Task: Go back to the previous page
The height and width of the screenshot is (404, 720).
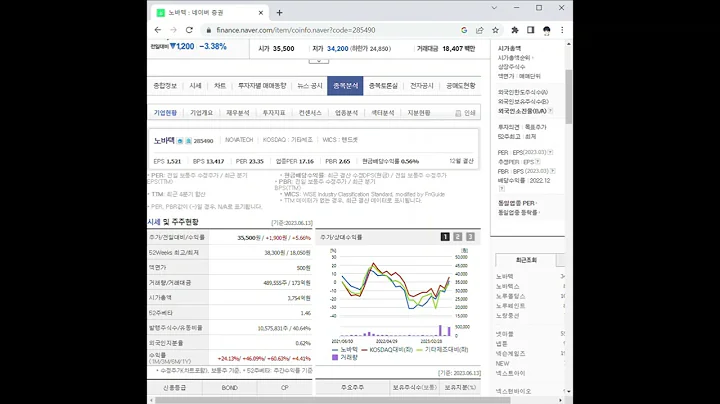Action: (x=158, y=30)
